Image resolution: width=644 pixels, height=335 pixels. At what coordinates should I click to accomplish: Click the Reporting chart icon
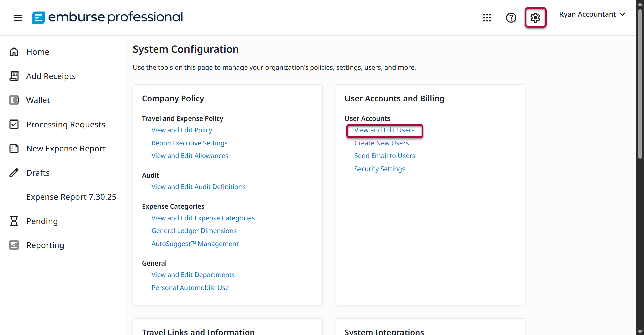point(14,245)
